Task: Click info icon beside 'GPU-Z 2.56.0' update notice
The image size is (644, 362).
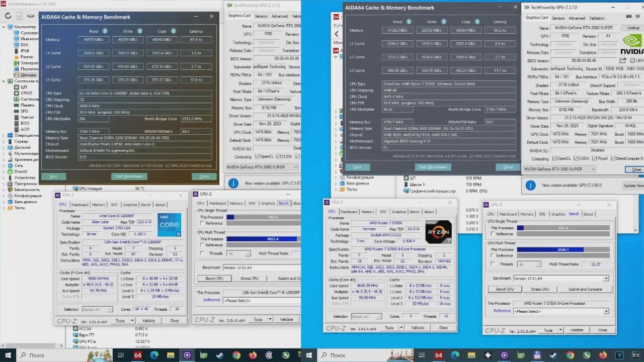Action: (530, 186)
